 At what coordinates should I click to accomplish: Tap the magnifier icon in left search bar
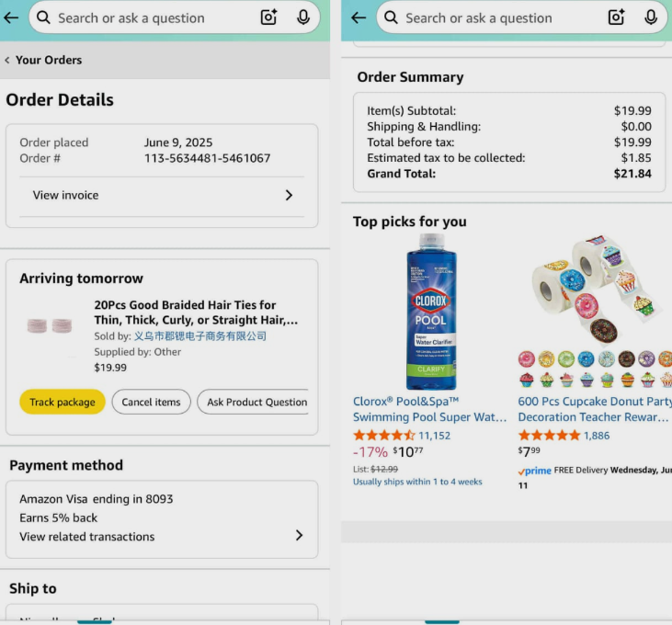pyautogui.click(x=44, y=17)
